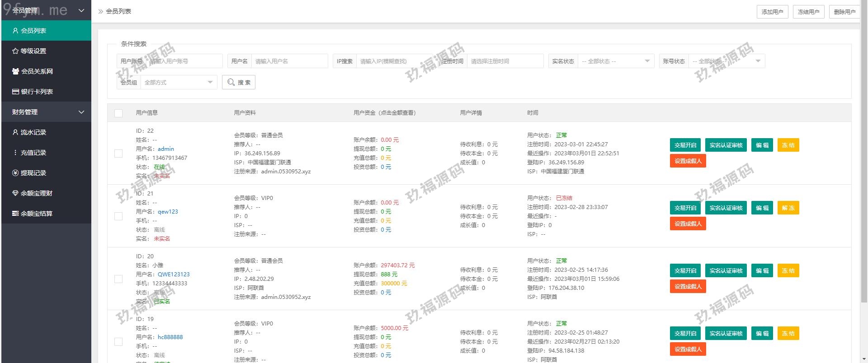Click 解冻 button for user qew123
This screenshot has width=868, height=363.
tap(788, 208)
